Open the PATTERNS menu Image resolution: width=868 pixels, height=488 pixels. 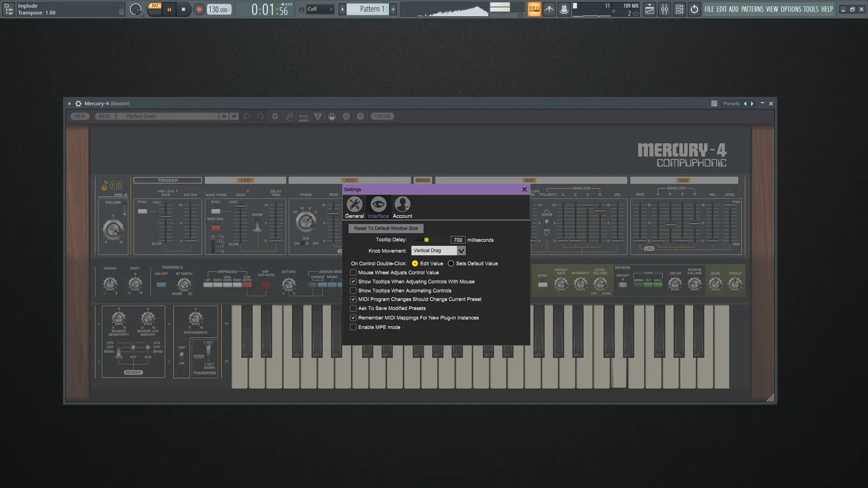(x=752, y=9)
